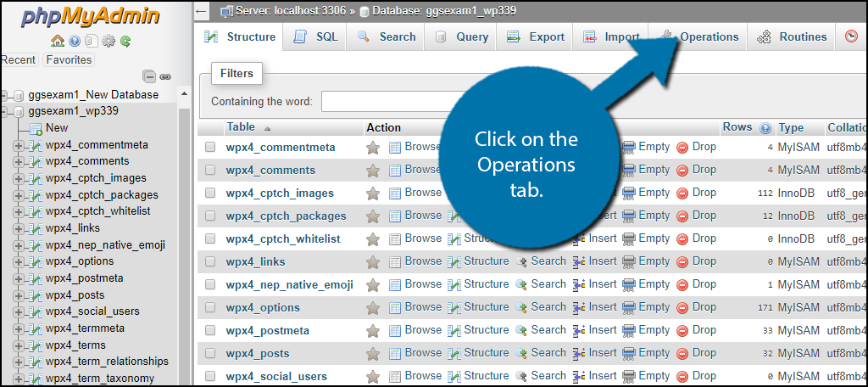The height and width of the screenshot is (387, 868).
Task: Check the wpx4_links table checkbox
Action: pyautogui.click(x=210, y=261)
